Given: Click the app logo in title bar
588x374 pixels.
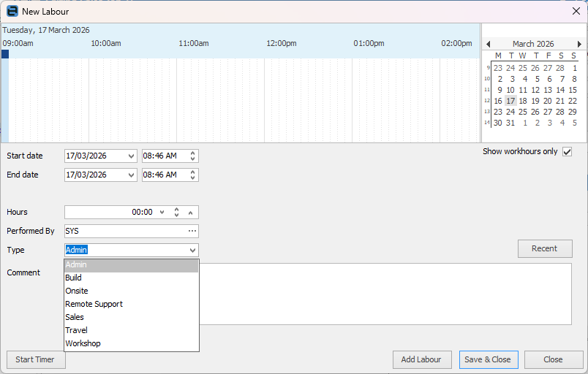Looking at the screenshot, I should (x=12, y=11).
